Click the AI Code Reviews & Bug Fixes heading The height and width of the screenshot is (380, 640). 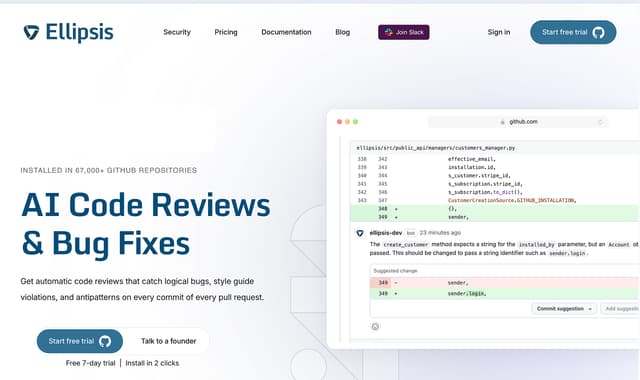click(x=146, y=224)
